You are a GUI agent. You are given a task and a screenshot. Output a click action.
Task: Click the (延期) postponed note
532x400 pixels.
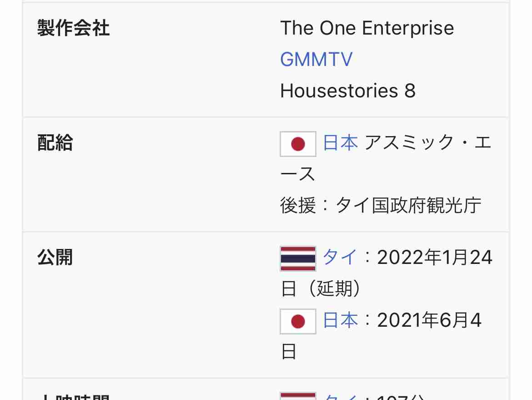point(334,289)
